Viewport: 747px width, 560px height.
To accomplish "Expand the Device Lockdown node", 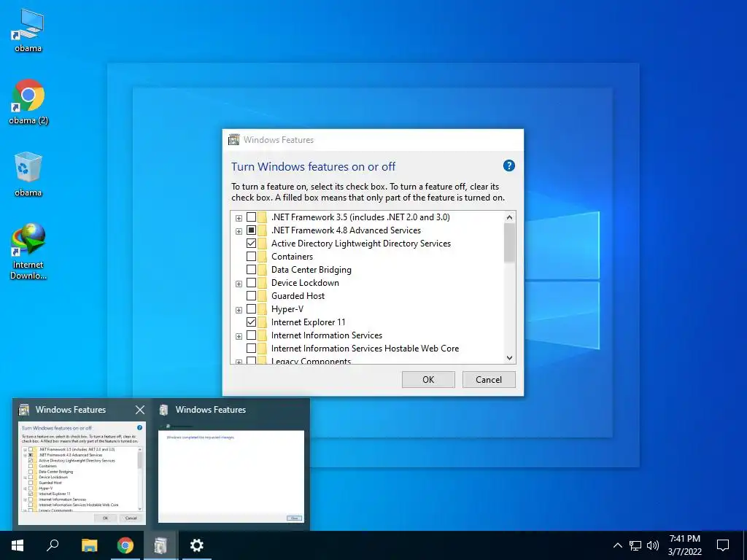I will [x=239, y=284].
